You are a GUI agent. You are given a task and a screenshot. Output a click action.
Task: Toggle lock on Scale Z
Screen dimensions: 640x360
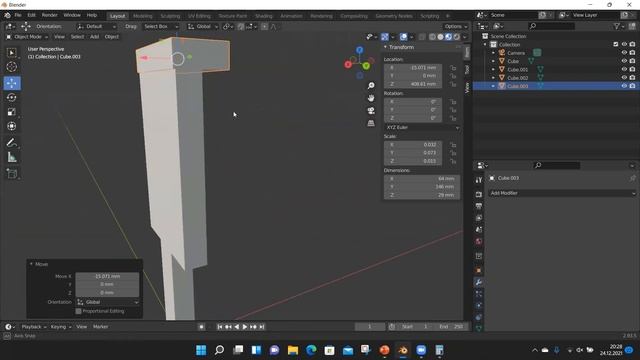(x=453, y=161)
